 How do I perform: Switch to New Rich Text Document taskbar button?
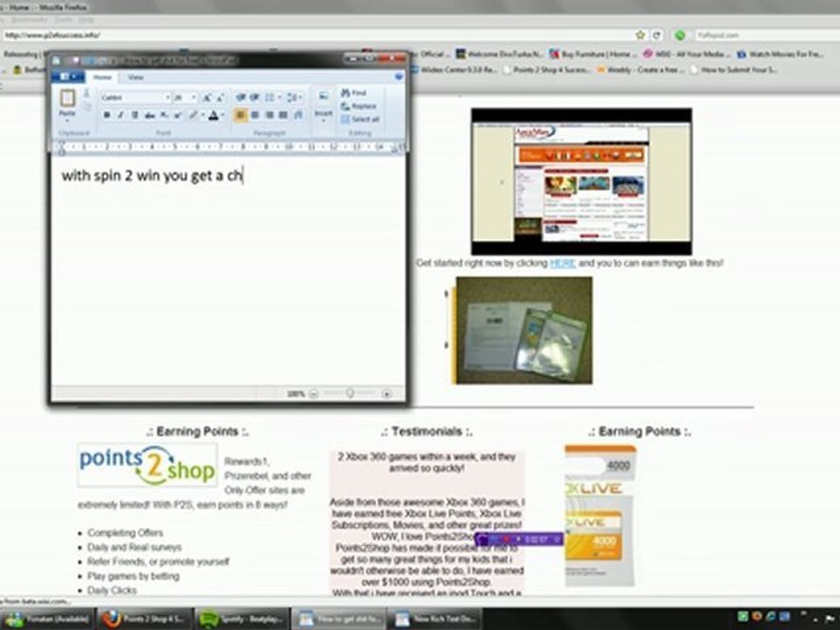[x=435, y=619]
